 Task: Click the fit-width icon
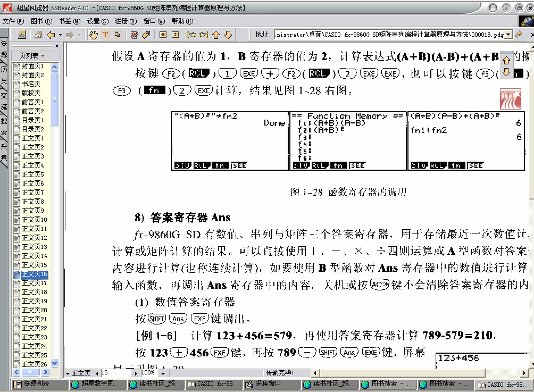pos(163,35)
